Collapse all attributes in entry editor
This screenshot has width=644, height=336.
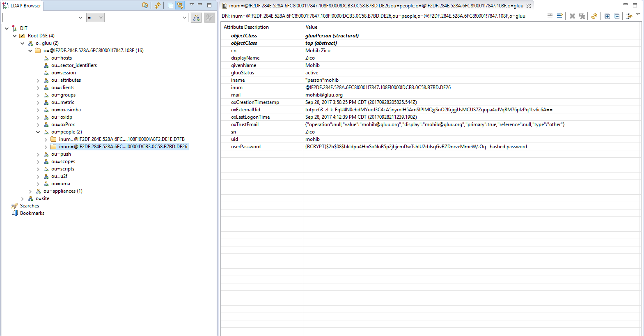click(616, 16)
